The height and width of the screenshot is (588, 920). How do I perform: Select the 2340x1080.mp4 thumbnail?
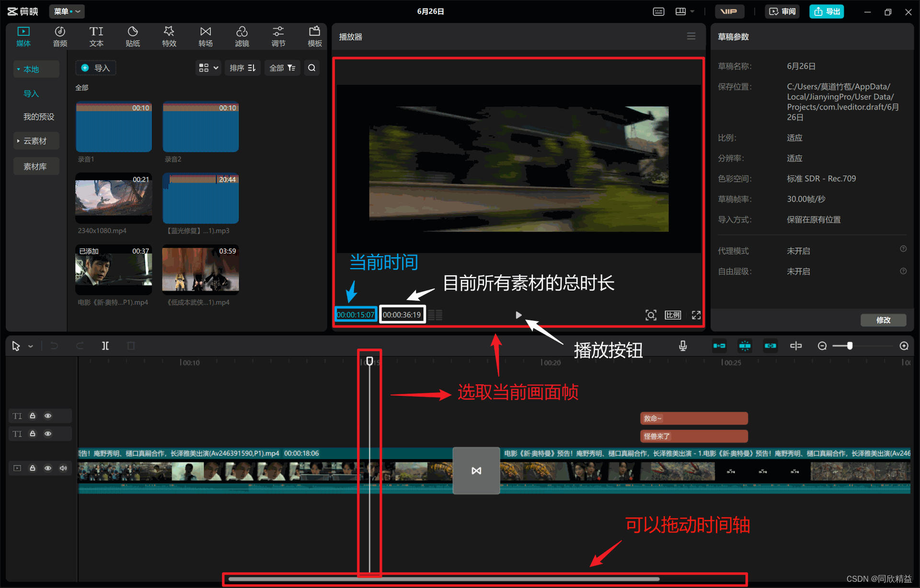click(x=114, y=198)
